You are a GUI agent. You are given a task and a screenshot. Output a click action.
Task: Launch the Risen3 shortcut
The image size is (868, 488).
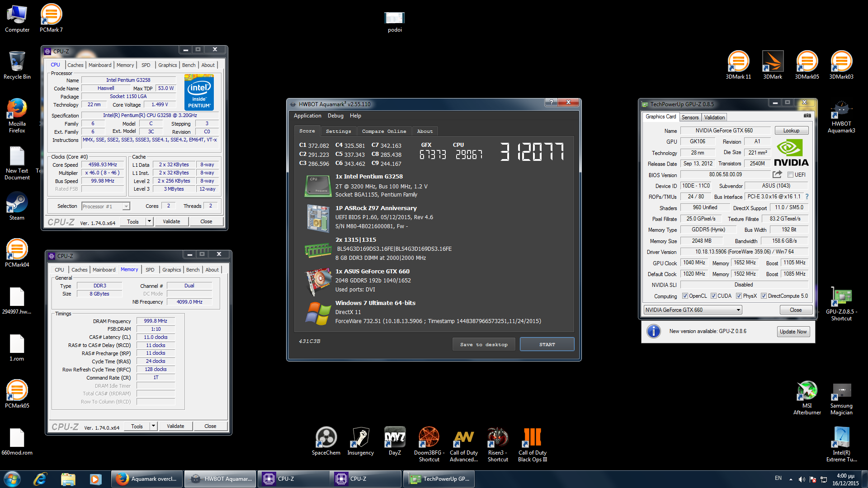(x=498, y=445)
